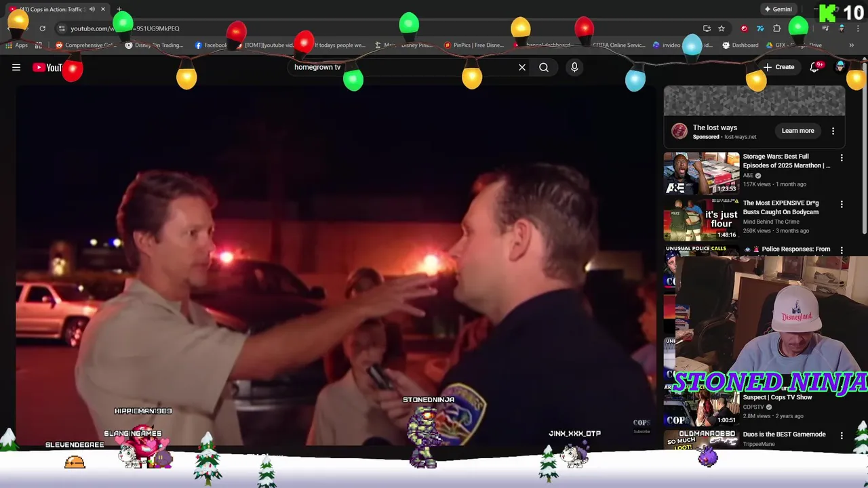Open more options for The lost ways ad

833,131
